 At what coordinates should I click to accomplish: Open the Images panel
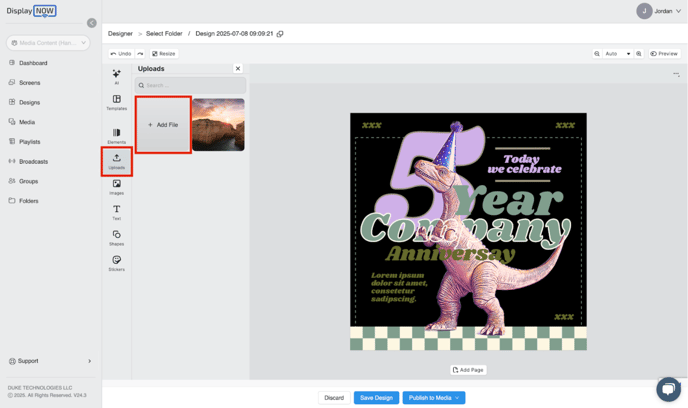coord(116,187)
